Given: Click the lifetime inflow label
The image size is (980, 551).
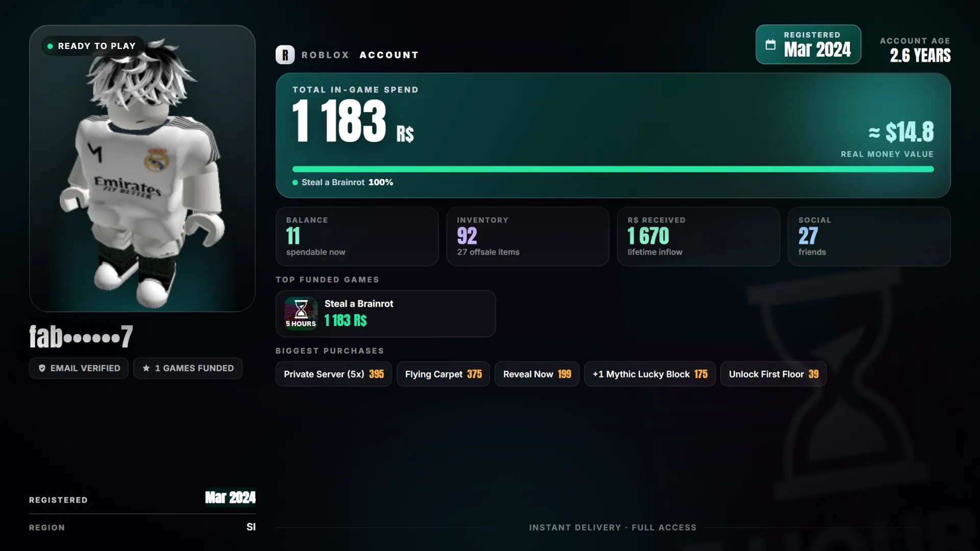Looking at the screenshot, I should tap(655, 252).
